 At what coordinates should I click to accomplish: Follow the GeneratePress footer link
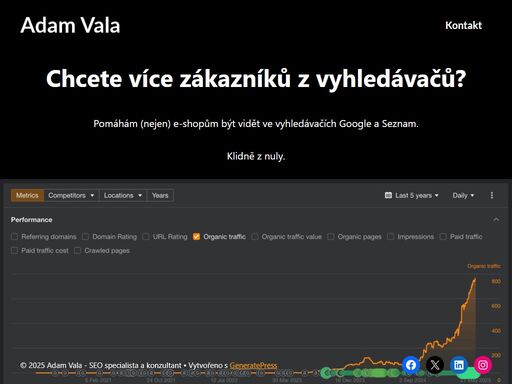point(253,365)
